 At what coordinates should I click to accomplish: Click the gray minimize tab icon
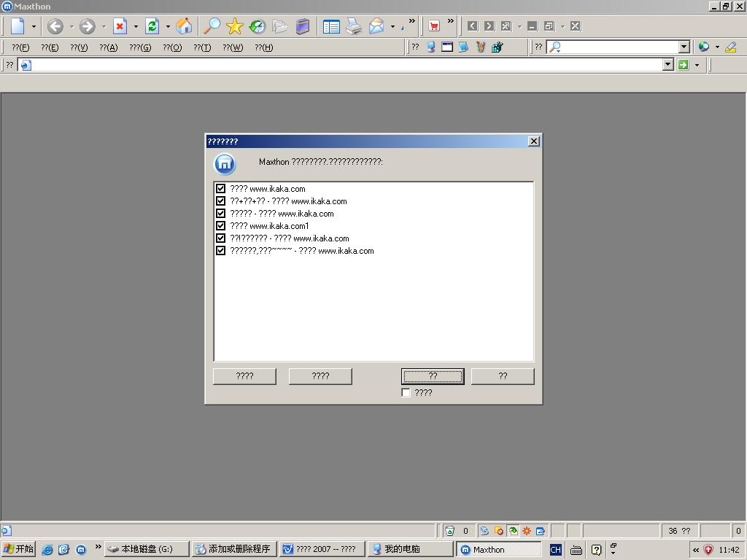coord(533,26)
